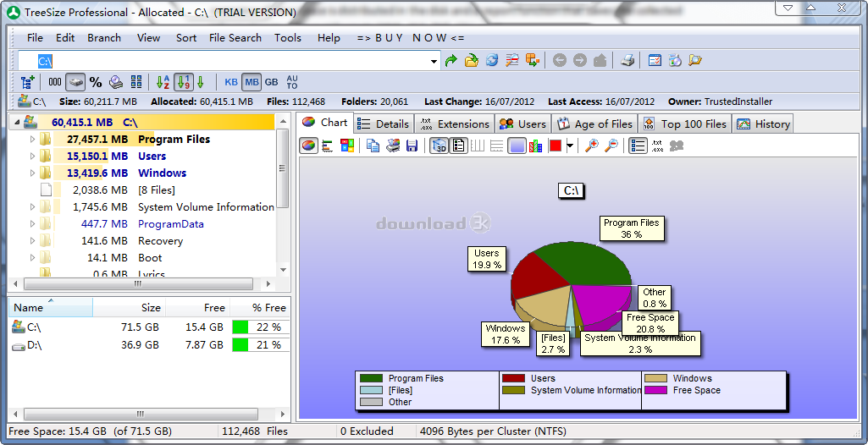Open the Branch menu

(104, 37)
